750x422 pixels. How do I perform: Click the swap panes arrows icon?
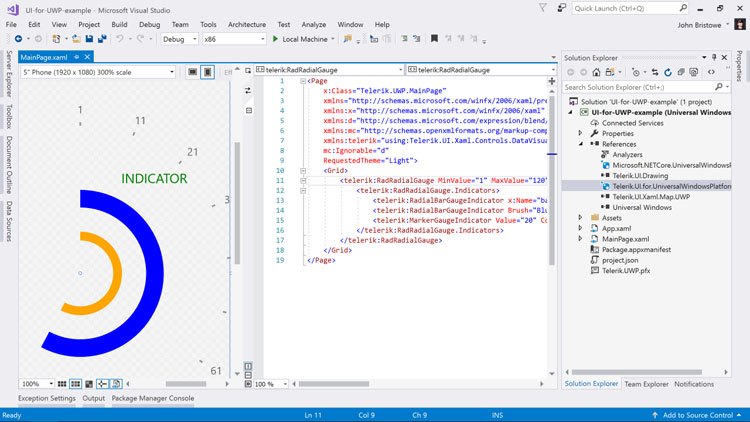tap(248, 90)
